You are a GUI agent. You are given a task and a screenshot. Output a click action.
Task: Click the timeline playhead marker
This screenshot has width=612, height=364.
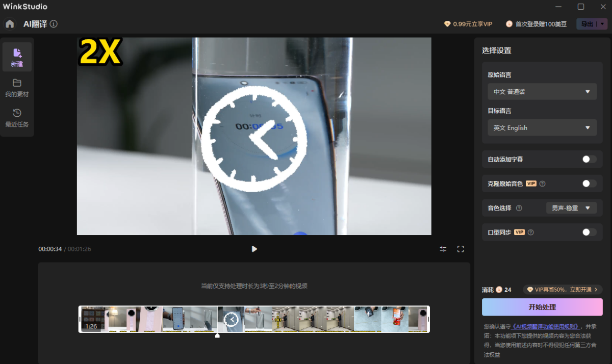coord(217,335)
